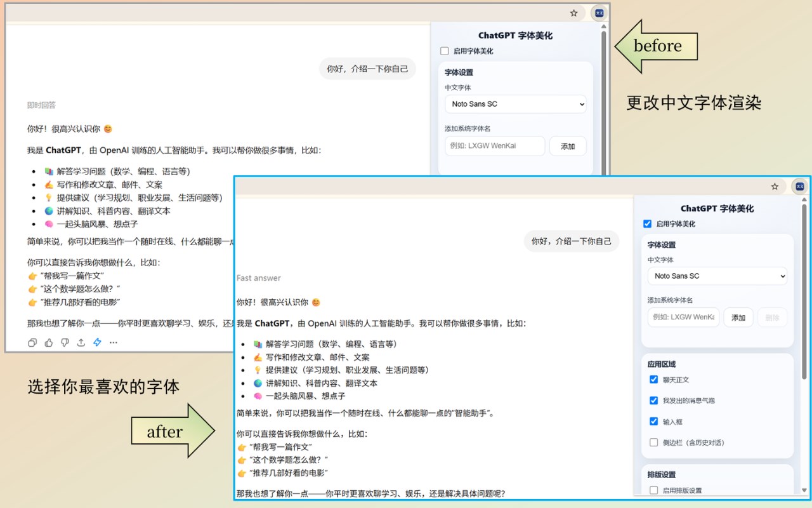Click the 字体设置 heading in back window

459,72
